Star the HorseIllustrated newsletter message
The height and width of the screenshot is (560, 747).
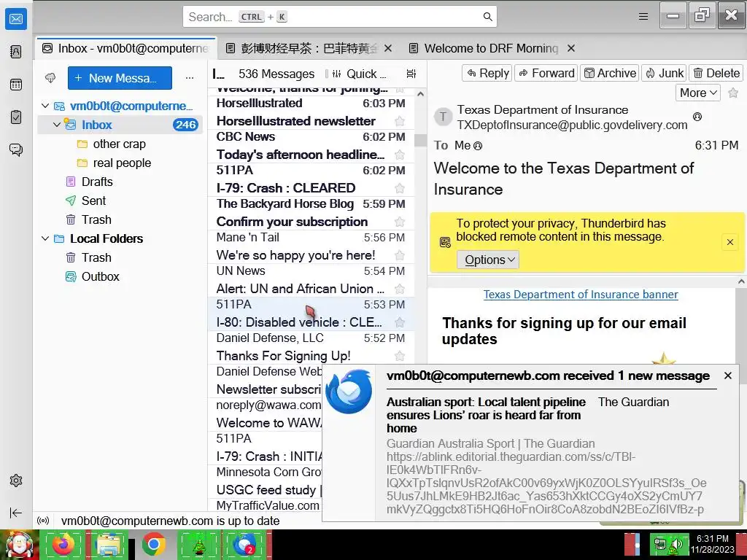click(x=400, y=122)
